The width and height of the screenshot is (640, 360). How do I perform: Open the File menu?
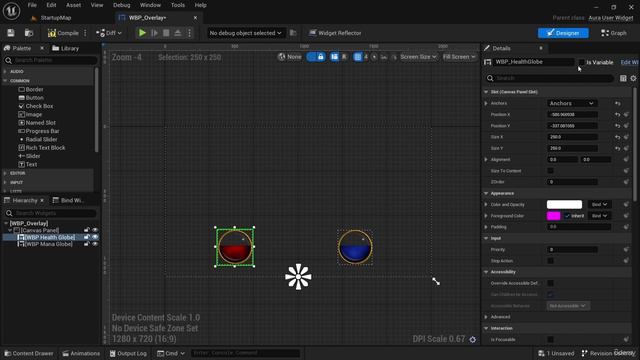pos(32,5)
